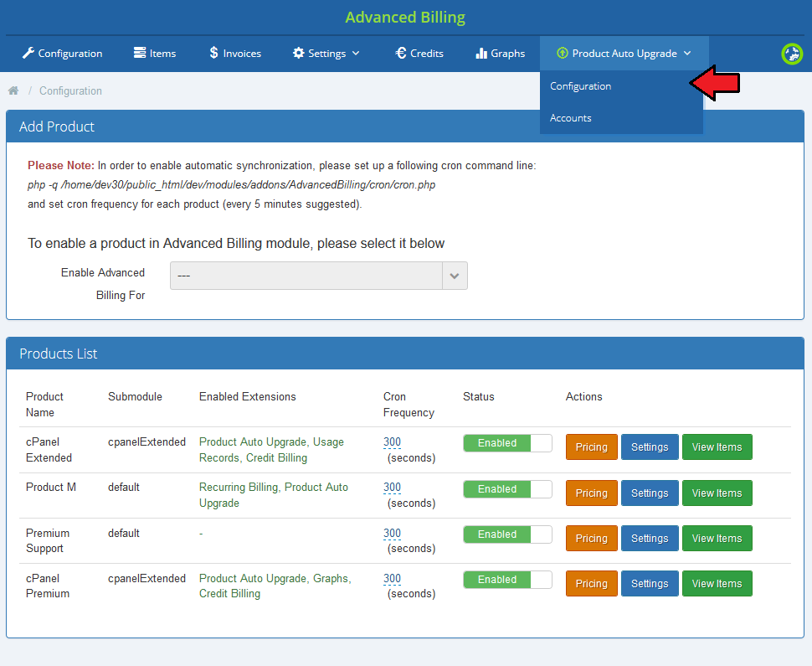Toggle Enabled switch for Premium Support
Viewport: 812px width, 666px height.
(x=507, y=534)
